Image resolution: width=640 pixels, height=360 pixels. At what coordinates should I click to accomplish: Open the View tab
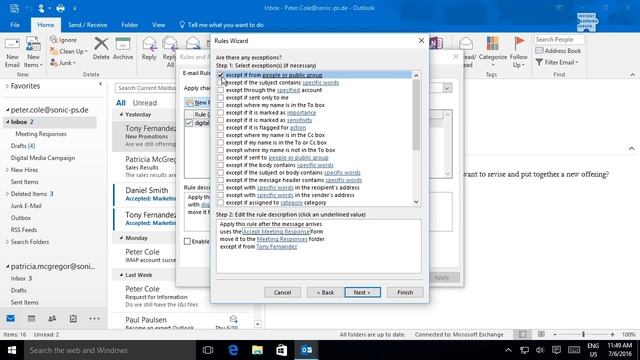[158, 25]
